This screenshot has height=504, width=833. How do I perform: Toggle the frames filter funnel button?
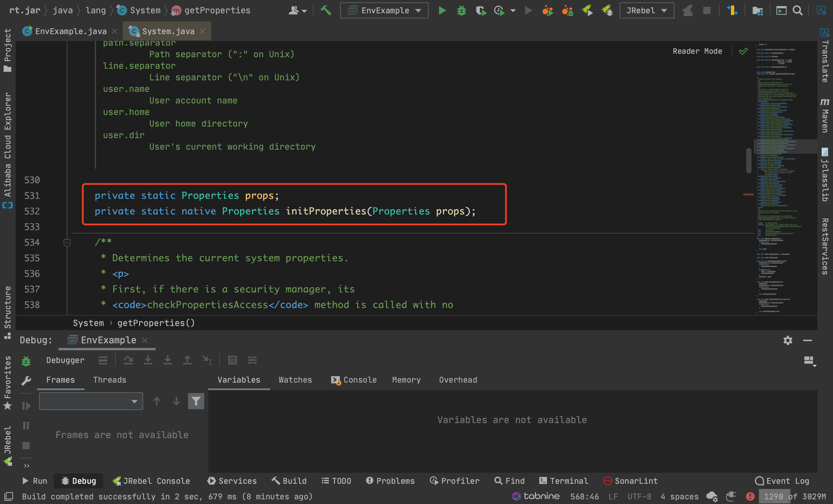tap(196, 401)
